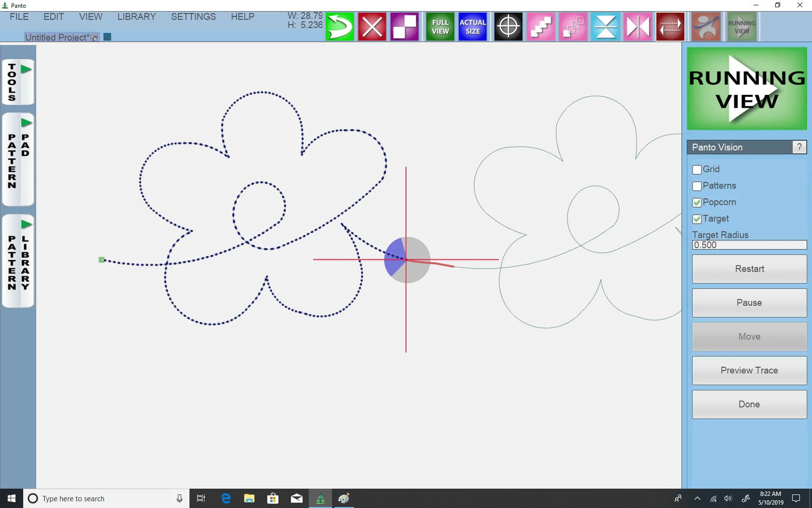Switch to Actual Size view
Screen dimensions: 812x508
472,27
